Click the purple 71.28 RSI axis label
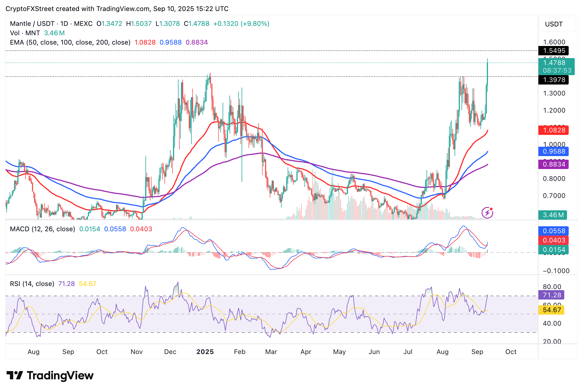 551,295
